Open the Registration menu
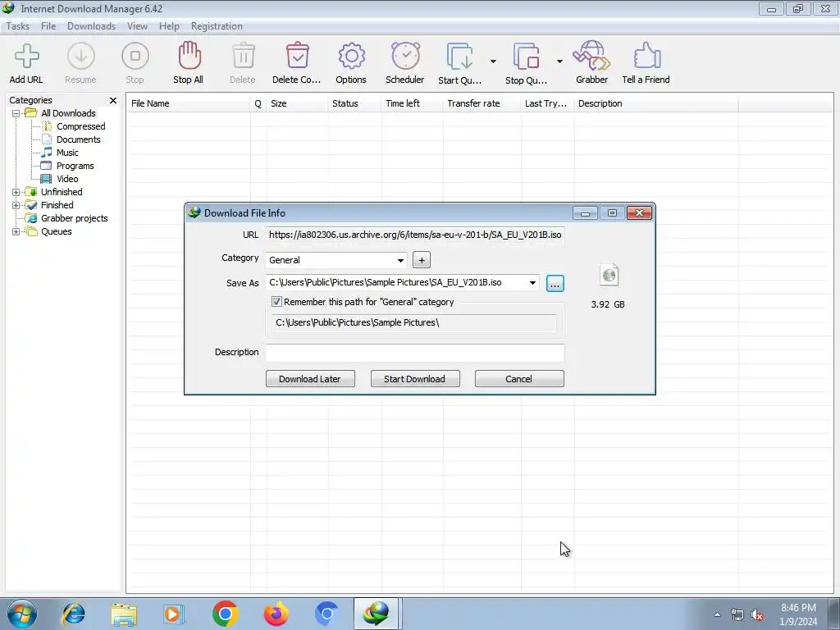 pyautogui.click(x=217, y=26)
